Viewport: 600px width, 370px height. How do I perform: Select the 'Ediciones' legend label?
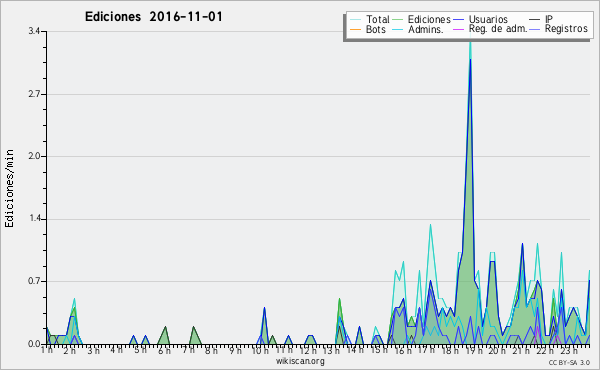(x=429, y=19)
